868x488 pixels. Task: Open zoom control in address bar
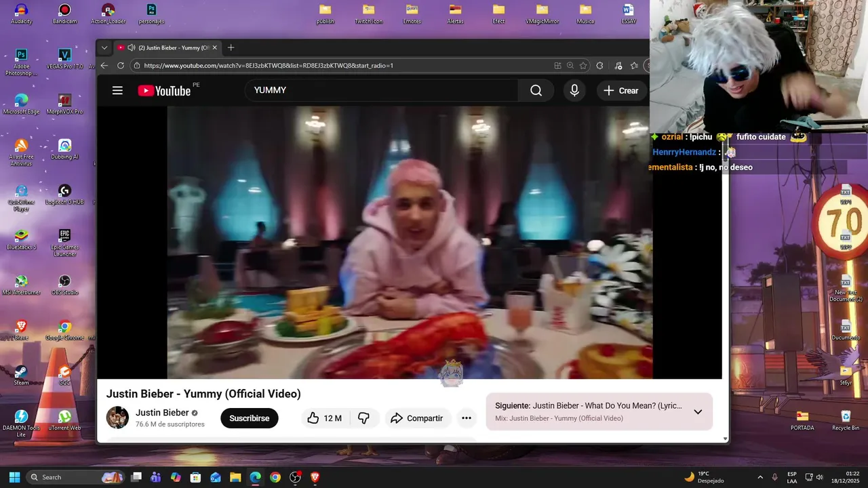pyautogui.click(x=570, y=66)
